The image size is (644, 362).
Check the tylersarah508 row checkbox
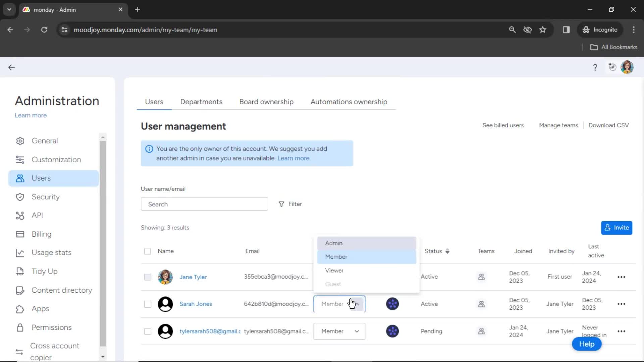pos(148,331)
